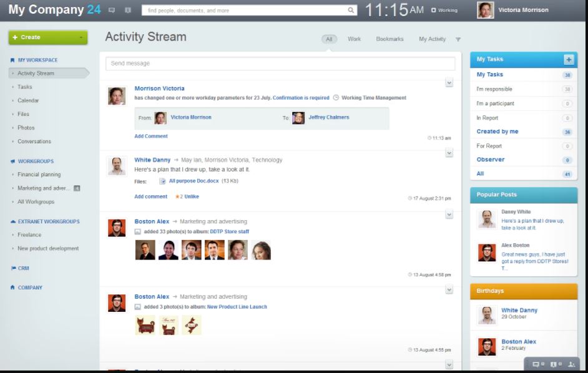Image resolution: width=588 pixels, height=373 pixels.
Task: Open Files in the left sidebar
Action: 23,114
